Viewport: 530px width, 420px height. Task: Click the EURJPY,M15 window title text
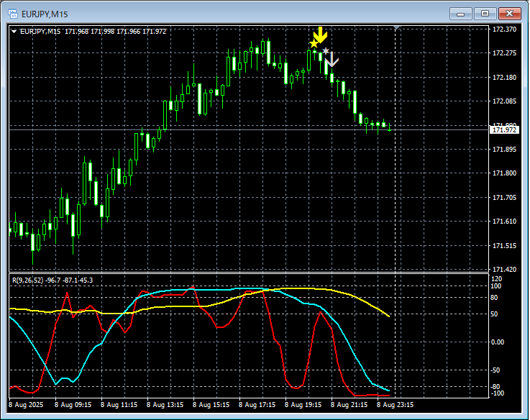click(45, 14)
